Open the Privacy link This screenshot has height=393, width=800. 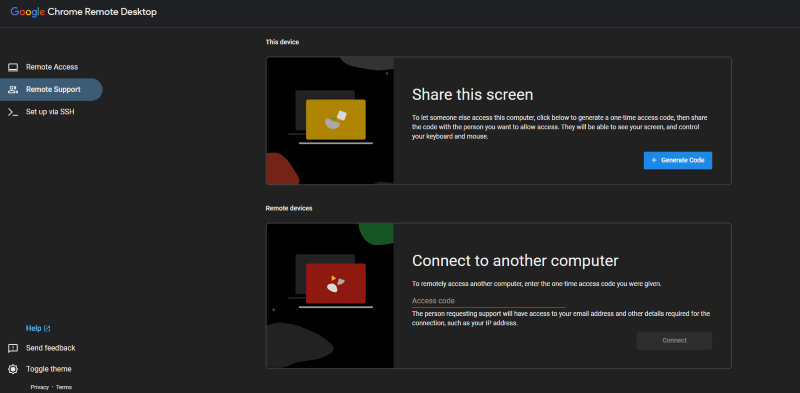click(39, 387)
